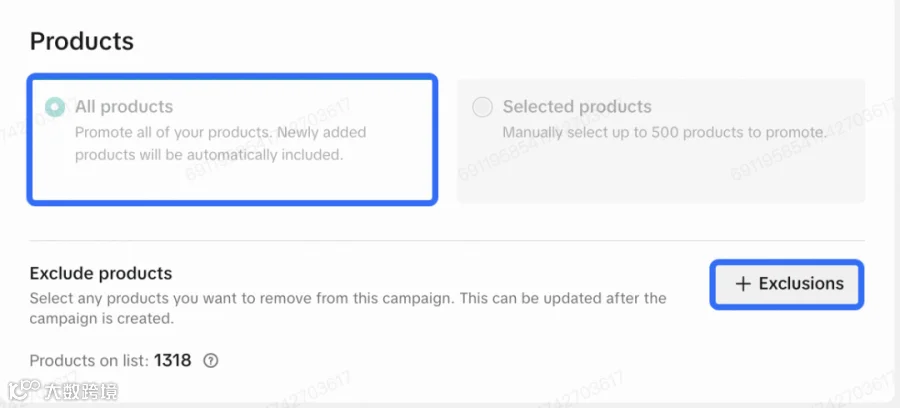Click the "Products" section heading
900x408 pixels.
pos(82,41)
